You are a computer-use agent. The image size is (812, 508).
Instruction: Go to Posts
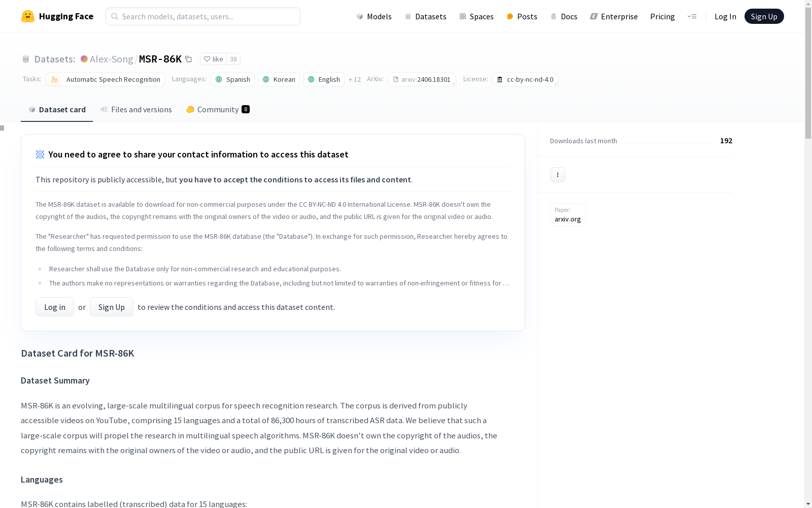point(522,16)
